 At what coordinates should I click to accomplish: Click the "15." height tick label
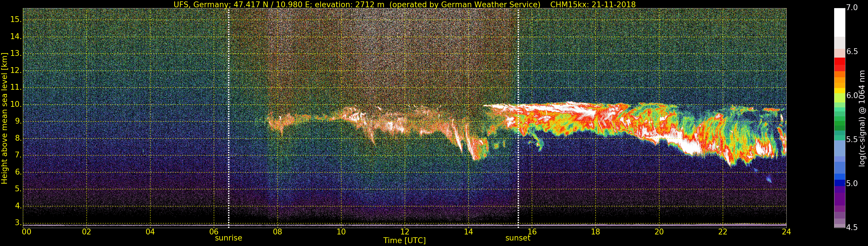[x=16, y=20]
